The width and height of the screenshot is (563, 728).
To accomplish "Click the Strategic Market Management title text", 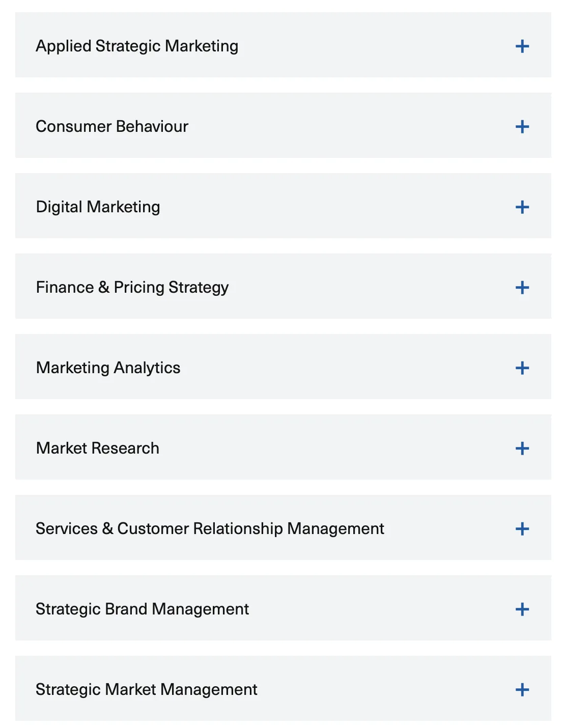I will (x=147, y=689).
